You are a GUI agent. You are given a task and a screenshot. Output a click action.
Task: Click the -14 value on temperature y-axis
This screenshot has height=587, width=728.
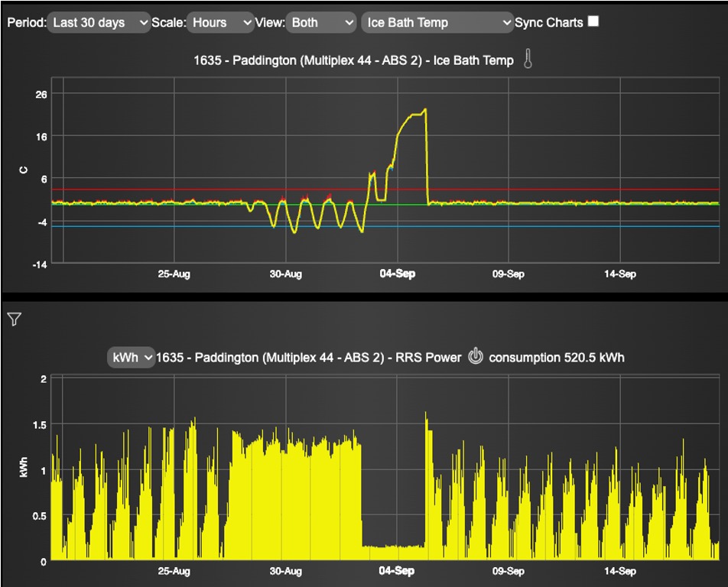coord(40,265)
